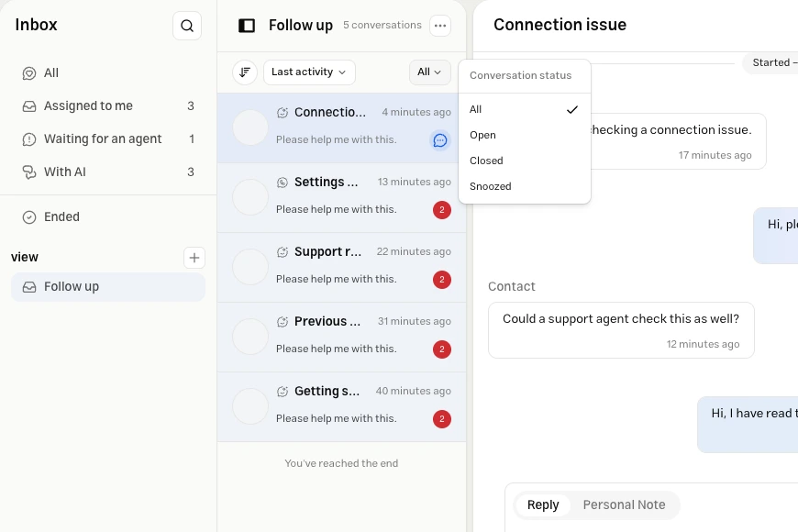The image size is (798, 532).
Task: Click the Waiting for an agent icon
Action: [29, 139]
